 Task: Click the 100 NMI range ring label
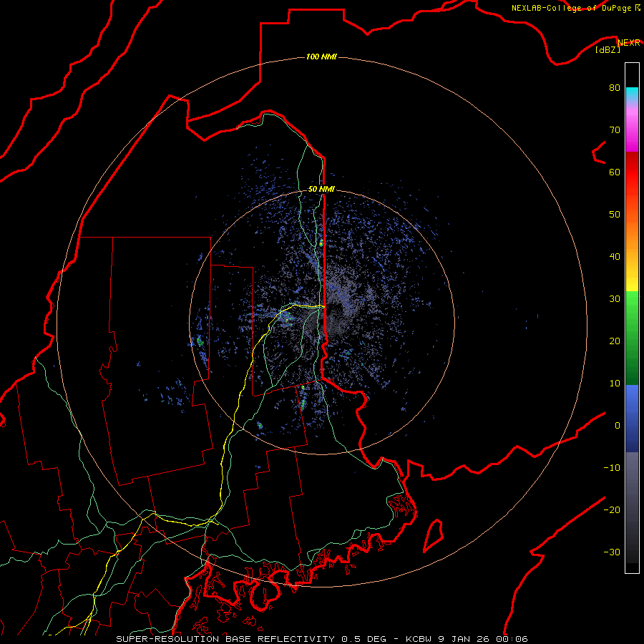[321, 57]
